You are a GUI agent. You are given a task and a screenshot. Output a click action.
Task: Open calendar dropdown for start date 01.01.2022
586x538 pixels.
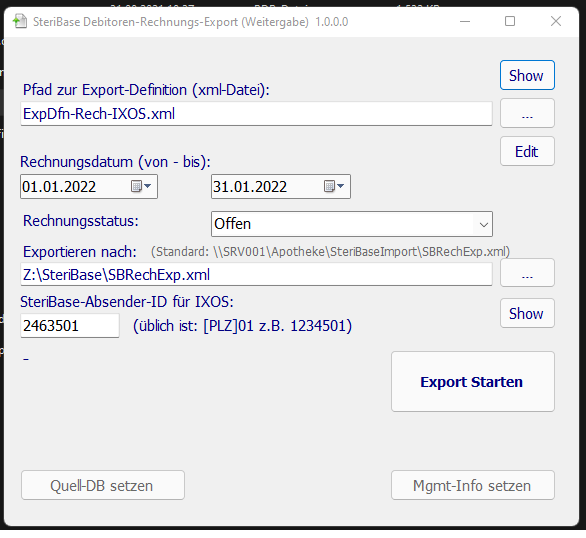click(141, 186)
